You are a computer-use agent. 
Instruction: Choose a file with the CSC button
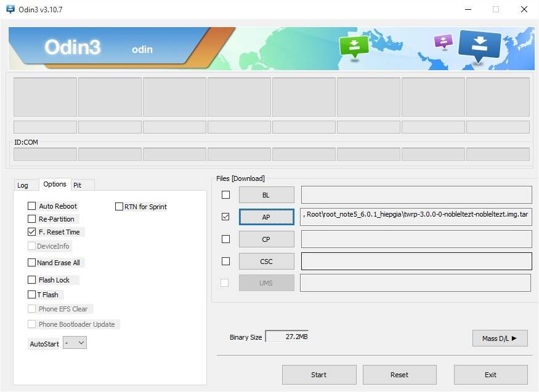[266, 262]
